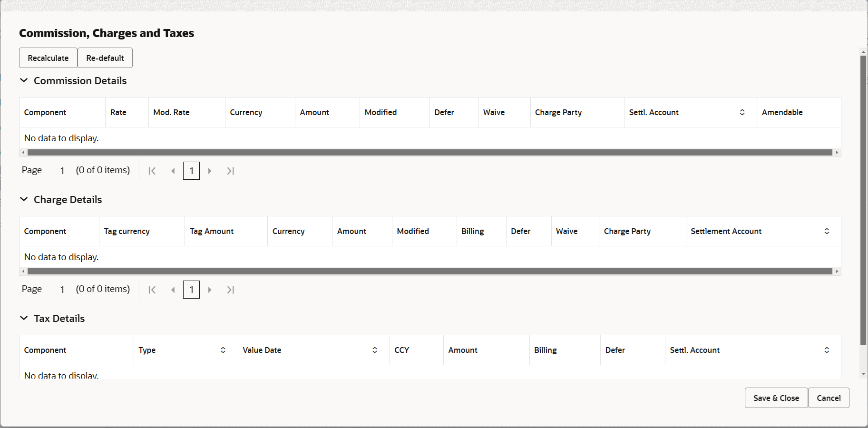
Task: Toggle sorting on Settlement Account column
Action: point(827,231)
